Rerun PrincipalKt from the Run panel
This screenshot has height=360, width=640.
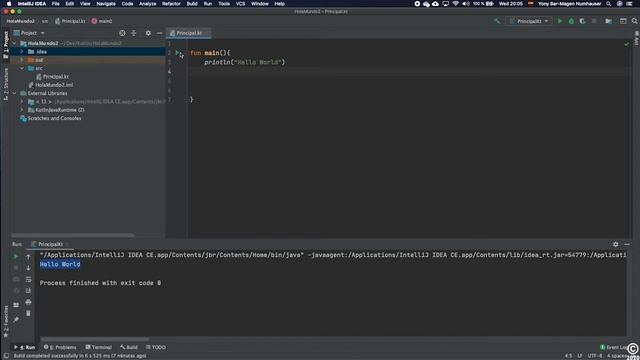click(16, 257)
